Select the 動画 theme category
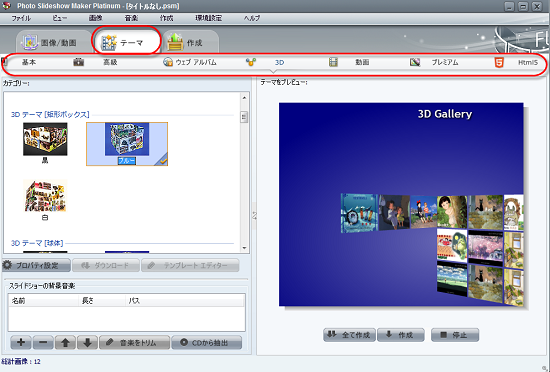The image size is (550, 372). pyautogui.click(x=362, y=62)
